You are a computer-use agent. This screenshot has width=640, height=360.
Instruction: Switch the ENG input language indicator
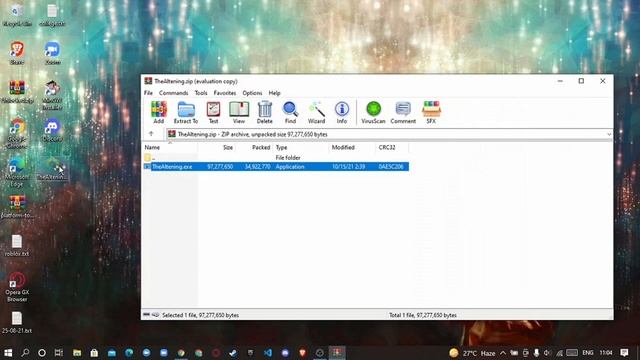tap(588, 353)
